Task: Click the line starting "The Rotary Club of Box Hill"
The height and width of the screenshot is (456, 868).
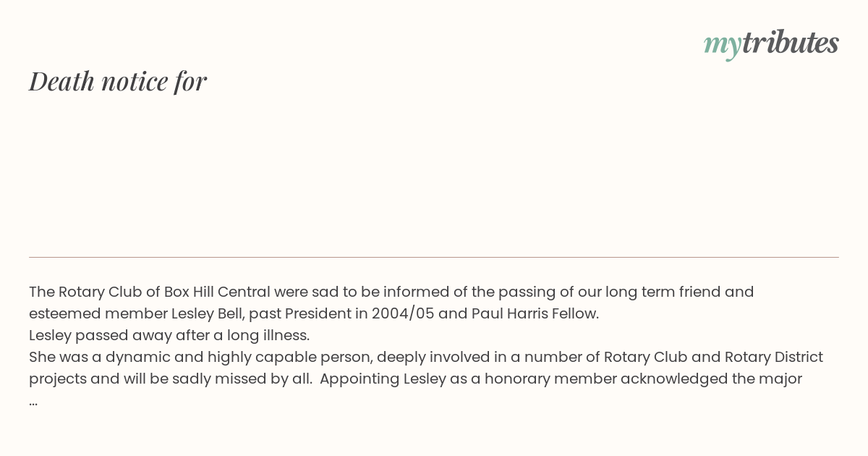Action: 391,292
